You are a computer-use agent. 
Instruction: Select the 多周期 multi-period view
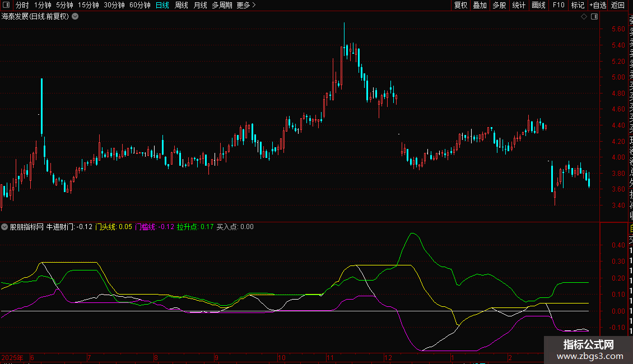point(222,6)
